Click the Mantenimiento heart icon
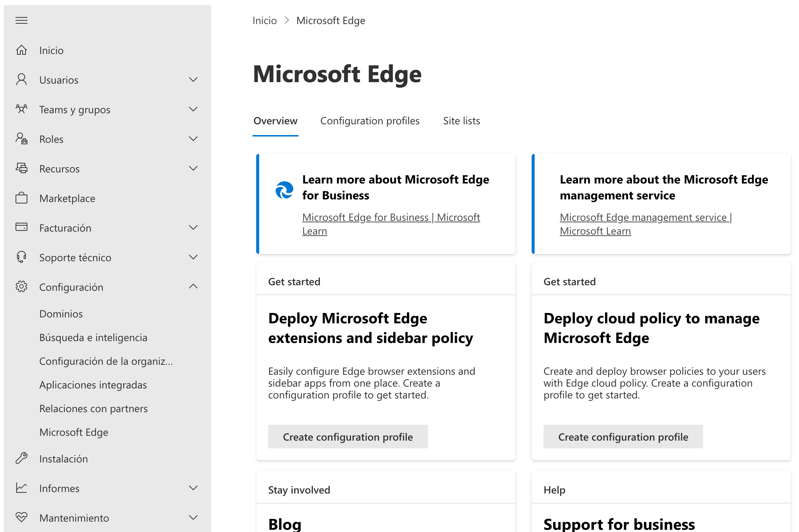Image resolution: width=799 pixels, height=532 pixels. click(21, 517)
